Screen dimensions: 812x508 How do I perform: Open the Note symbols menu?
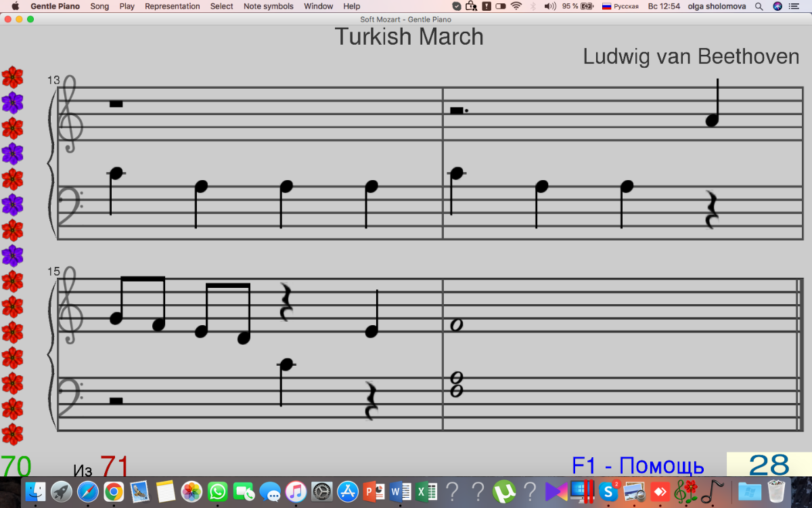(x=269, y=6)
